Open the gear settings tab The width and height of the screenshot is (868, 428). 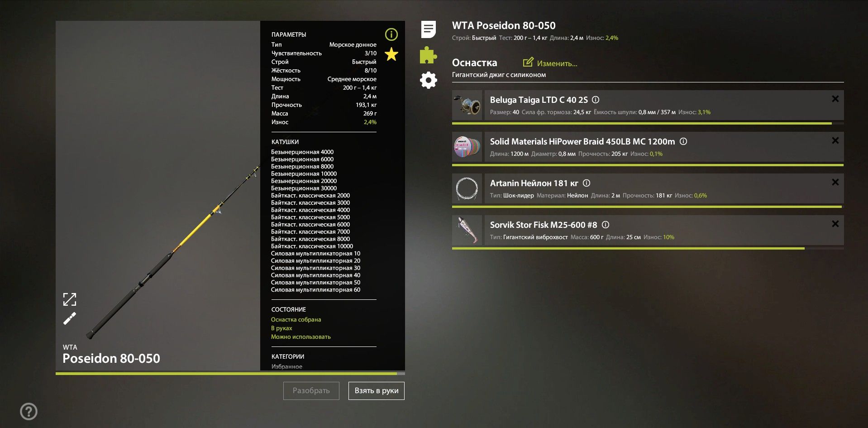428,81
